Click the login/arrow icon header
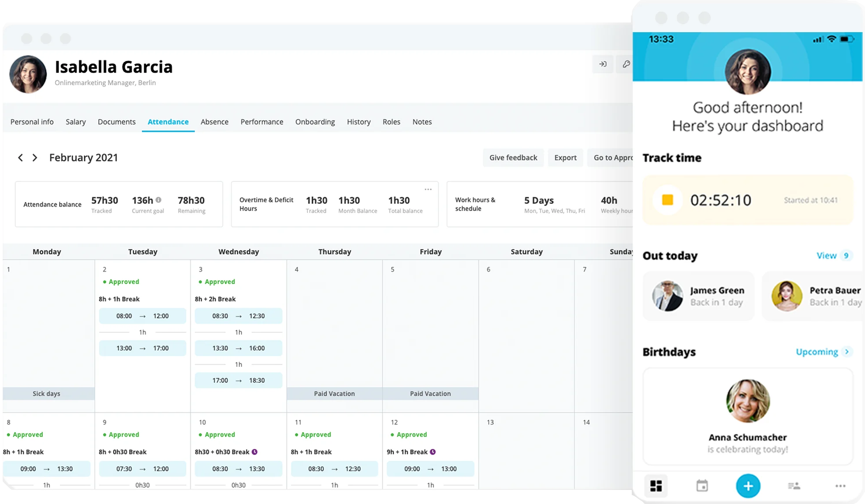The image size is (865, 504). (x=603, y=64)
